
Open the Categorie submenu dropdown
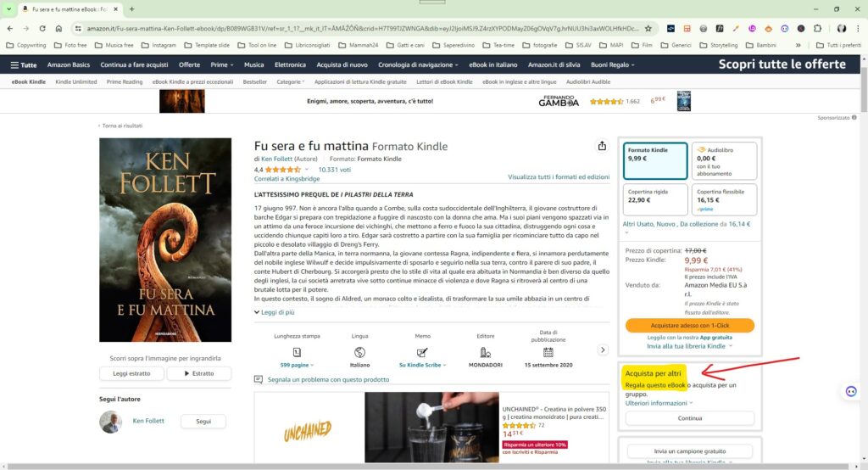[290, 82]
